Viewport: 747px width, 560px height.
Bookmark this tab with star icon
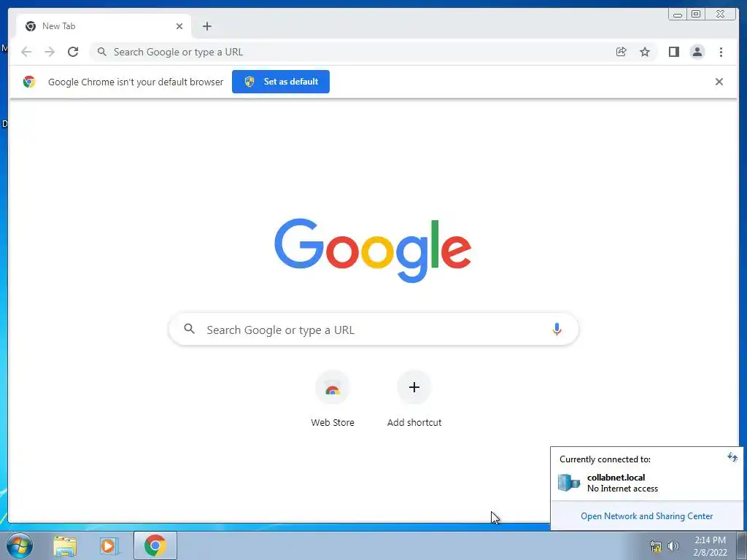[645, 52]
